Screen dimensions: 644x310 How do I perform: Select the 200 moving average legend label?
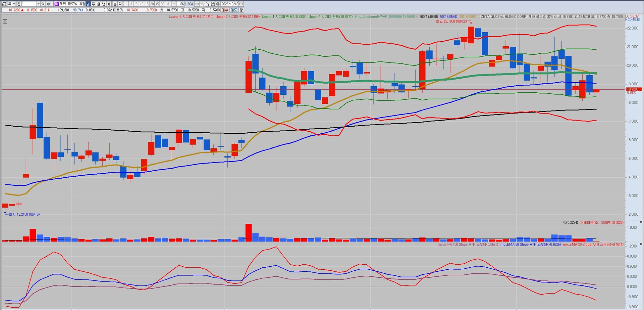click(x=428, y=16)
